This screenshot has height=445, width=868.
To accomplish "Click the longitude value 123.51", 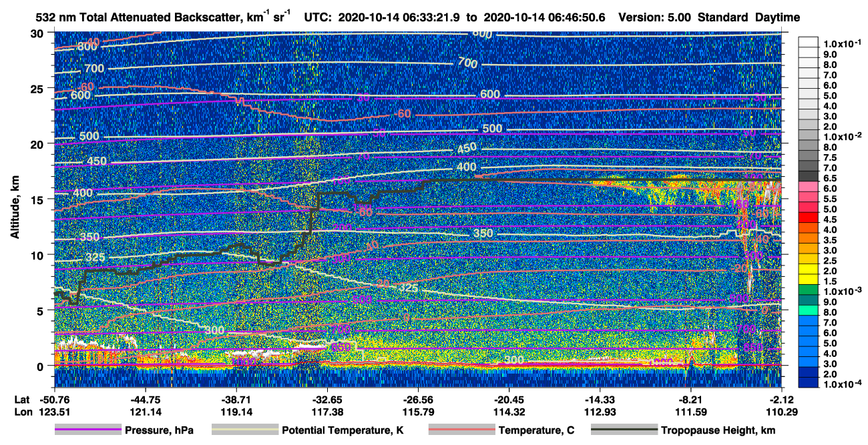I will point(53,412).
